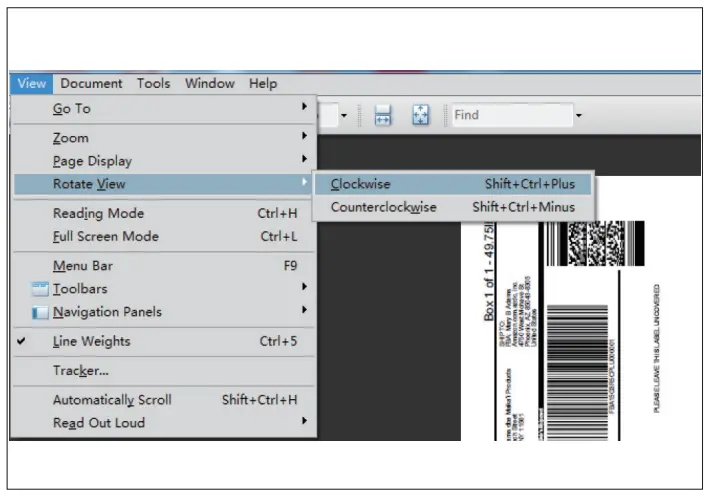Click the shipping label barcode in document
714x499 pixels.
pos(577,372)
